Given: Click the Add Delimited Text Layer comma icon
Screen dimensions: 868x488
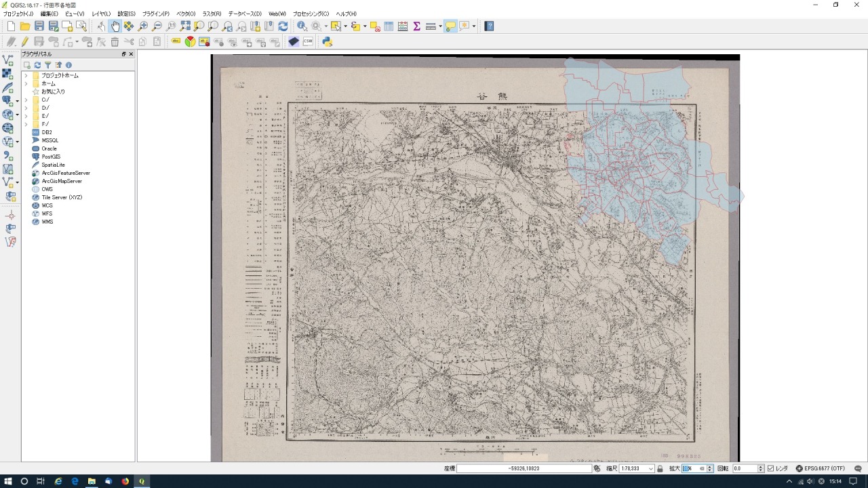Looking at the screenshot, I should click(x=8, y=155).
